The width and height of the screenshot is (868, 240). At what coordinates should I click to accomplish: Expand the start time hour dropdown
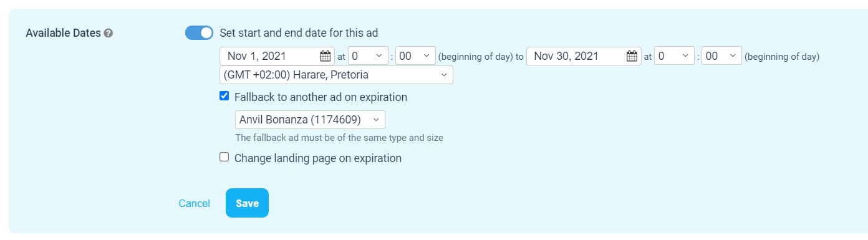(x=368, y=56)
